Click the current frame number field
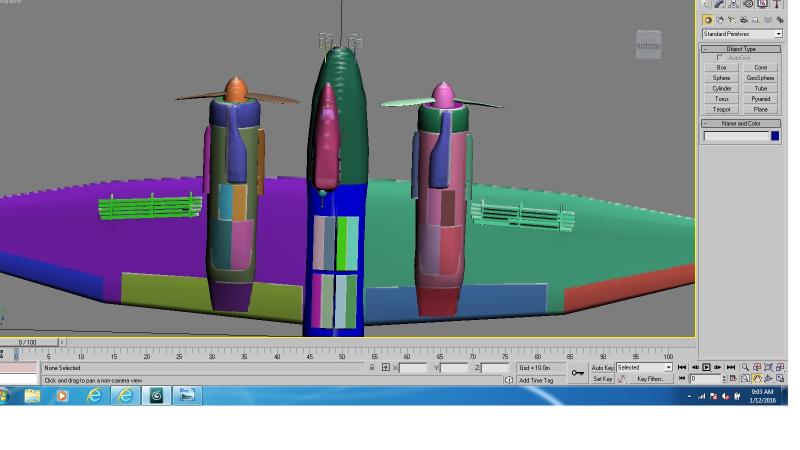Screen dimensions: 800x450 (705, 379)
